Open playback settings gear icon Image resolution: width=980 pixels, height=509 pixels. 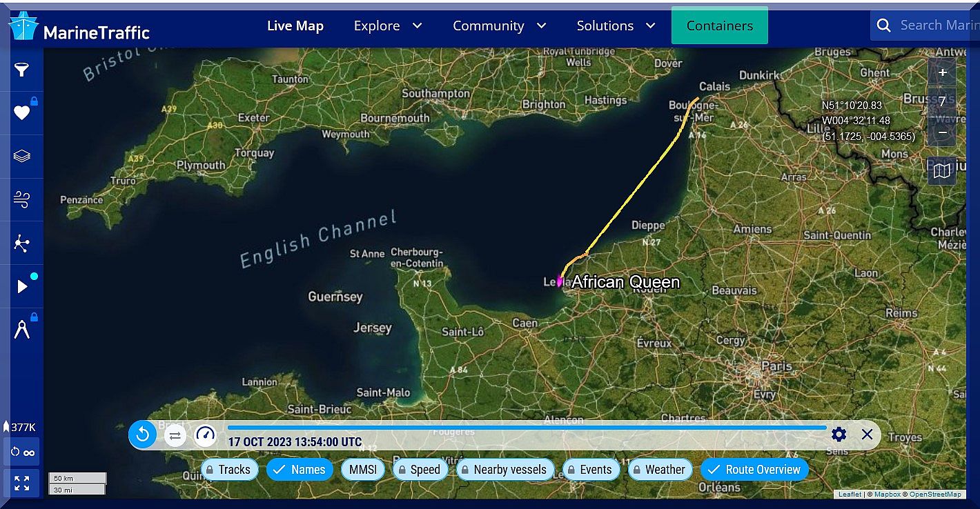tap(839, 435)
